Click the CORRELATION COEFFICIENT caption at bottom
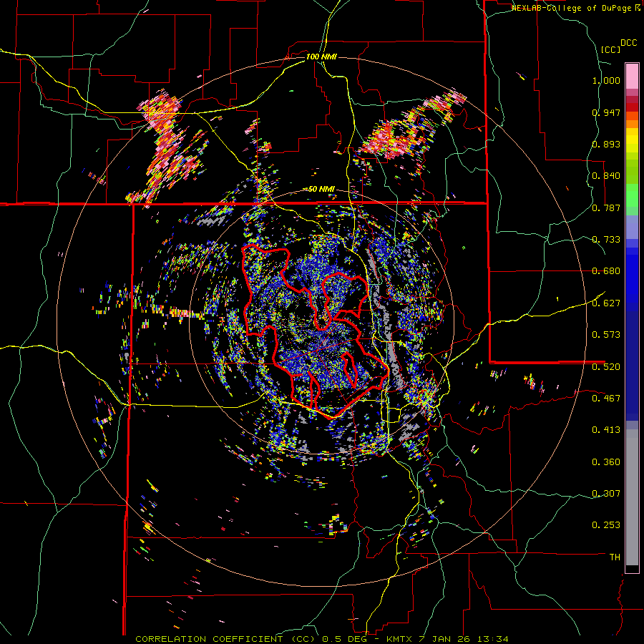This screenshot has width=644, height=644. click(322, 639)
